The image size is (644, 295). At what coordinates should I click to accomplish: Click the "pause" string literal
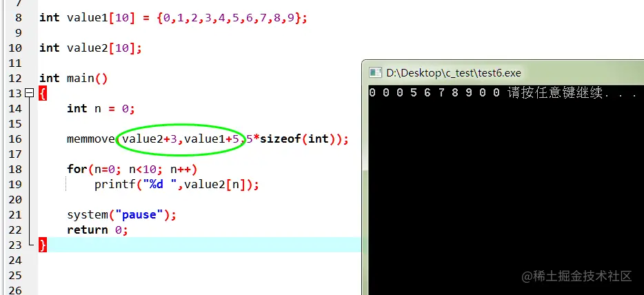pos(139,214)
